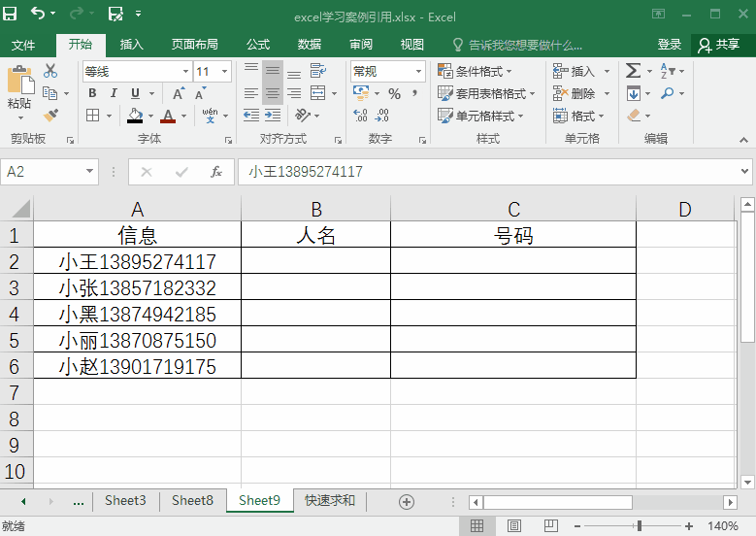Click the Increase Decimal icon
This screenshot has width=756, height=536.
pyautogui.click(x=360, y=116)
